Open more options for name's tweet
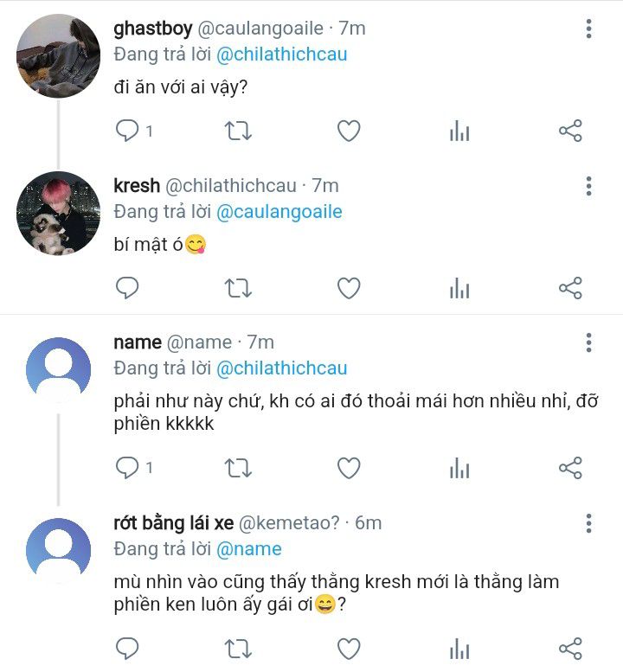 click(588, 342)
